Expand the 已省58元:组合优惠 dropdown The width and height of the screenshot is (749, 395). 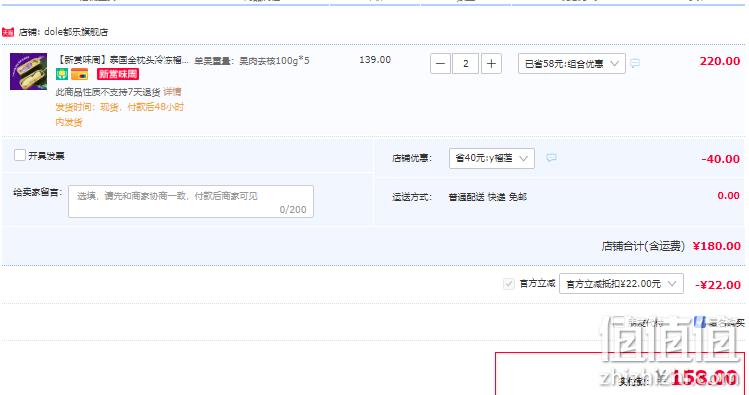point(572,64)
